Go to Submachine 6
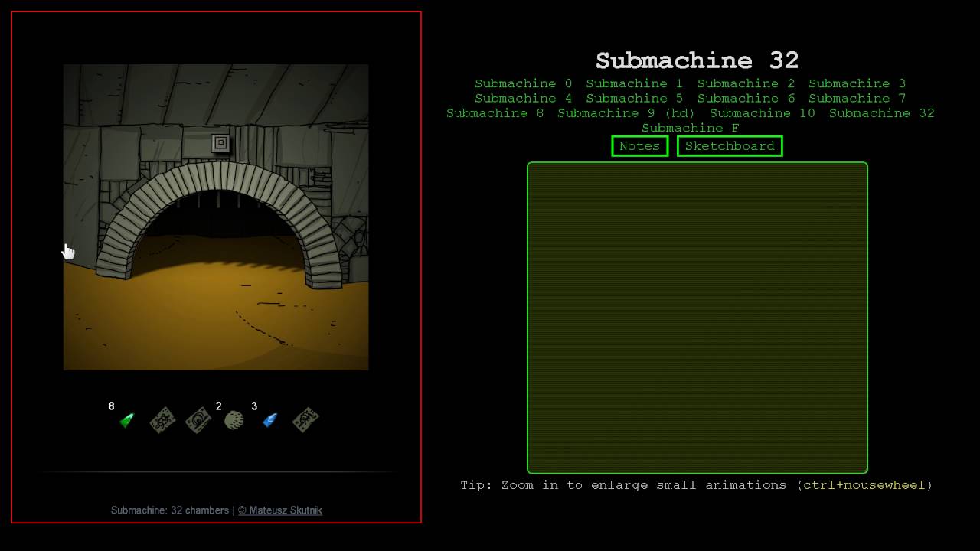Viewport: 980px width, 551px height. (746, 98)
